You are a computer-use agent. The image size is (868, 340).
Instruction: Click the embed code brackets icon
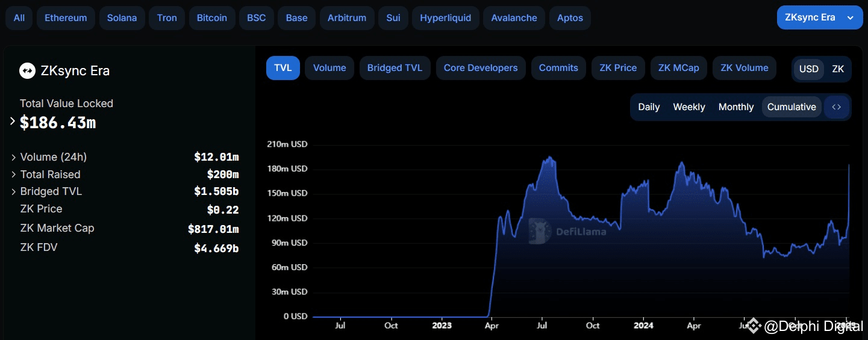(837, 107)
